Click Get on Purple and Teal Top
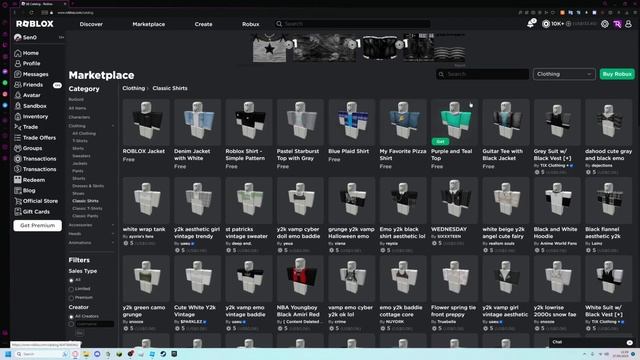The image size is (640, 360). click(440, 142)
